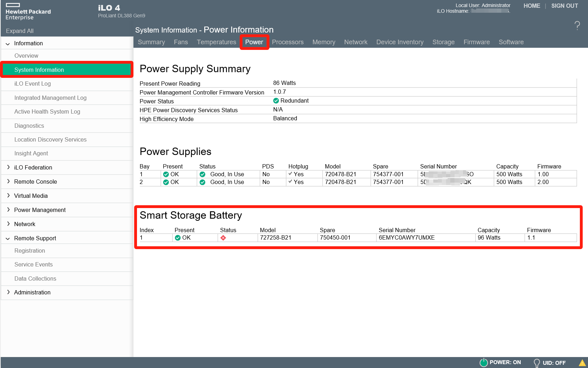Image resolution: width=588 pixels, height=368 pixels.
Task: Click the yellow warning triangle icon
Action: pos(582,363)
